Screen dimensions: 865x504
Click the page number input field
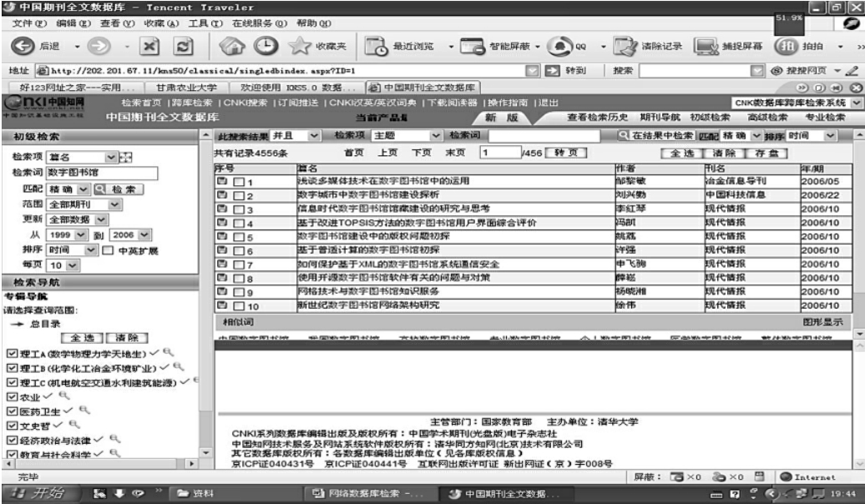(x=500, y=153)
